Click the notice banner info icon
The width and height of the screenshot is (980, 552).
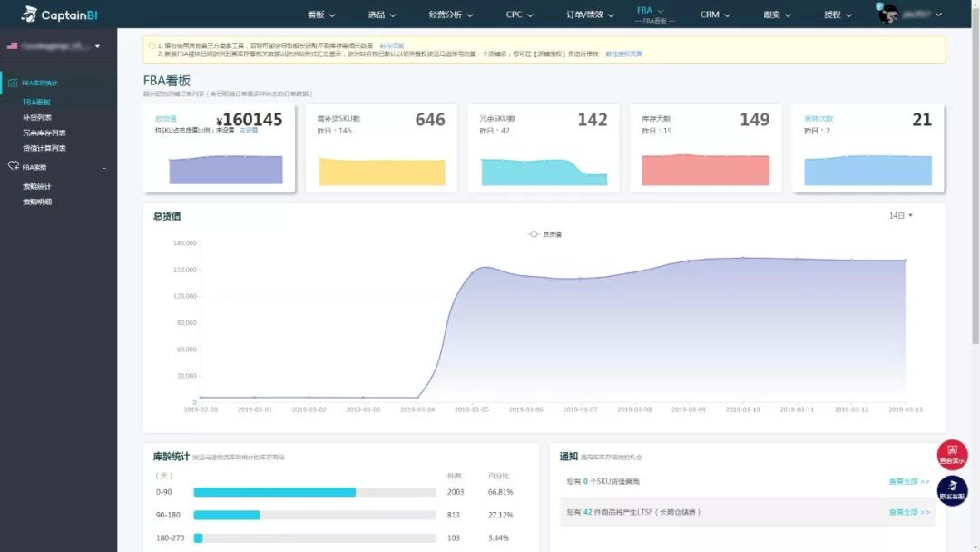(152, 45)
